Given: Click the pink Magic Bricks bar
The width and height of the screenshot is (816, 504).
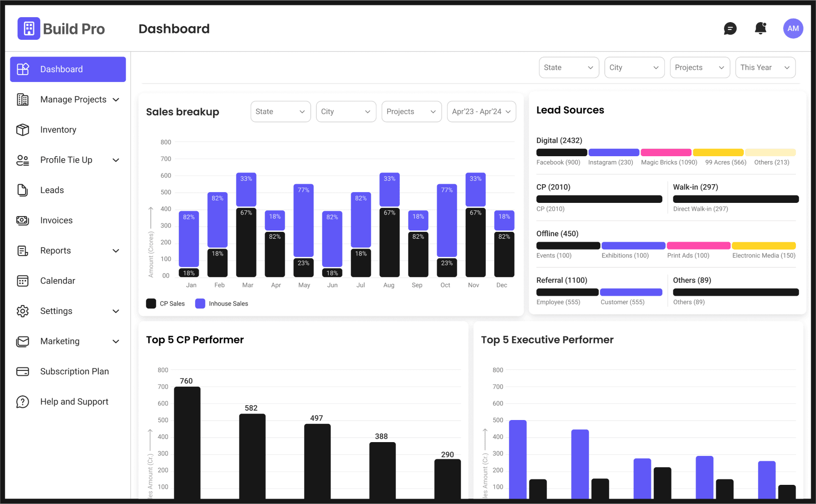Looking at the screenshot, I should coord(666,153).
